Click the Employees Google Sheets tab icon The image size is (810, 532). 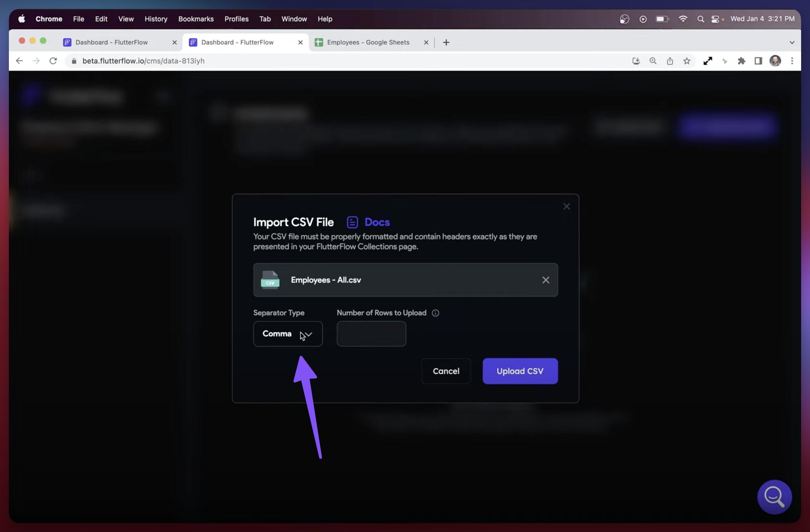pos(319,42)
